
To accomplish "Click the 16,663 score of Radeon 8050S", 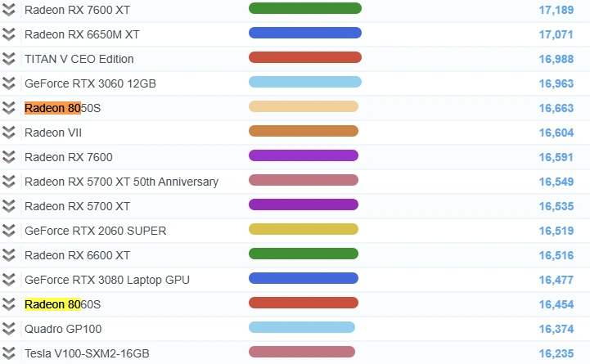I will (x=556, y=108).
